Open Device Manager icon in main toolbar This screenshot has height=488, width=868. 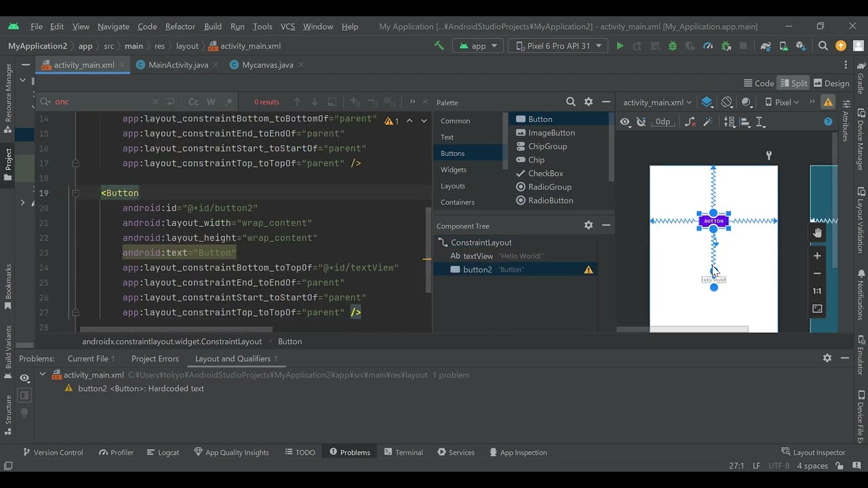point(783,46)
